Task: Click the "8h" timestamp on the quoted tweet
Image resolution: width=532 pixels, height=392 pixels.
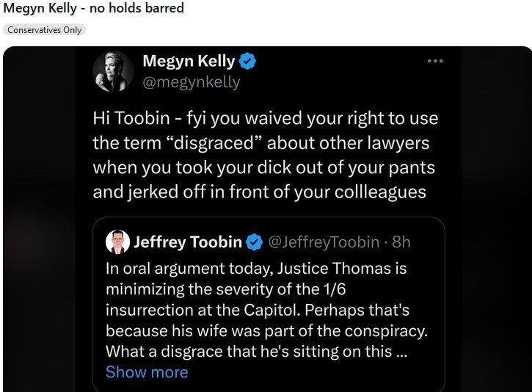Action: (x=402, y=242)
